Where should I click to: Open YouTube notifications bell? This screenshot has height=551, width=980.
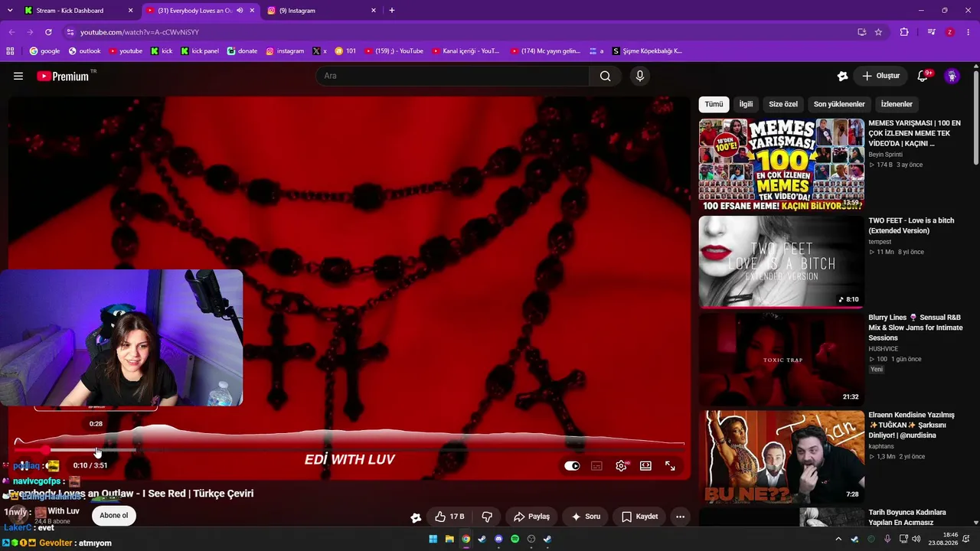923,76
